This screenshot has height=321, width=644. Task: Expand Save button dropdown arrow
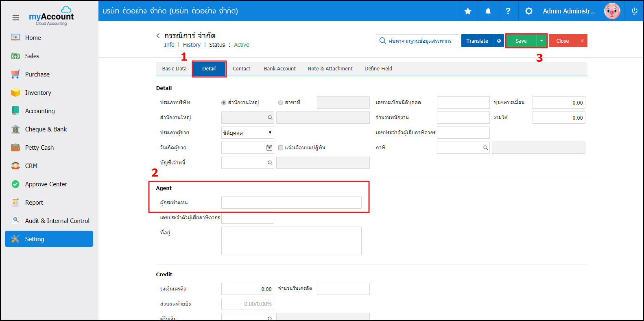click(x=541, y=41)
